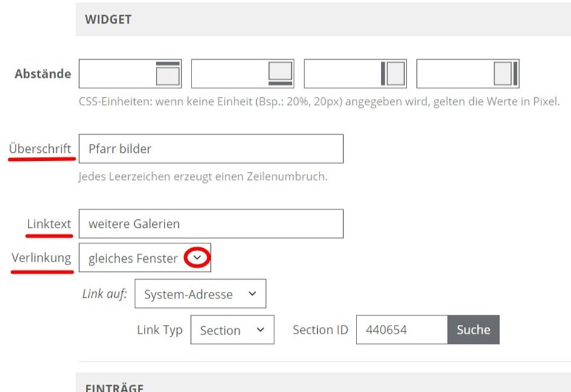Click the Section ID field with 440654
Viewport: 571px width, 392px height.
(x=402, y=329)
